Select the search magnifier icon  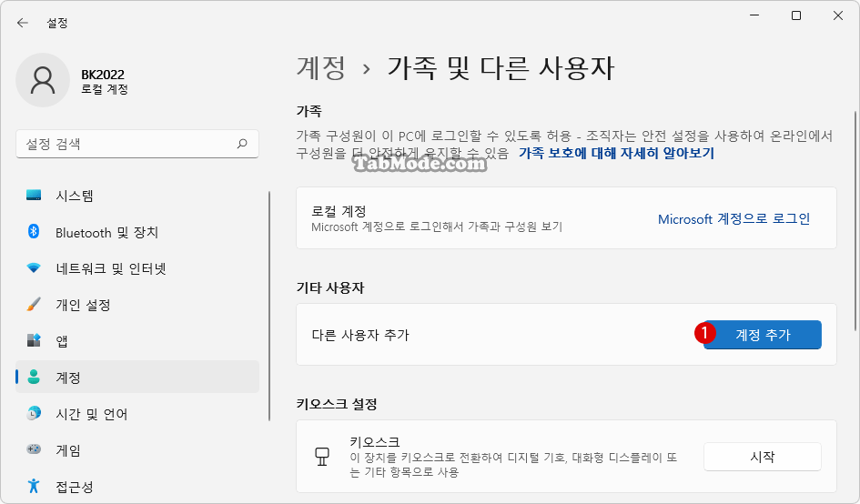(242, 144)
